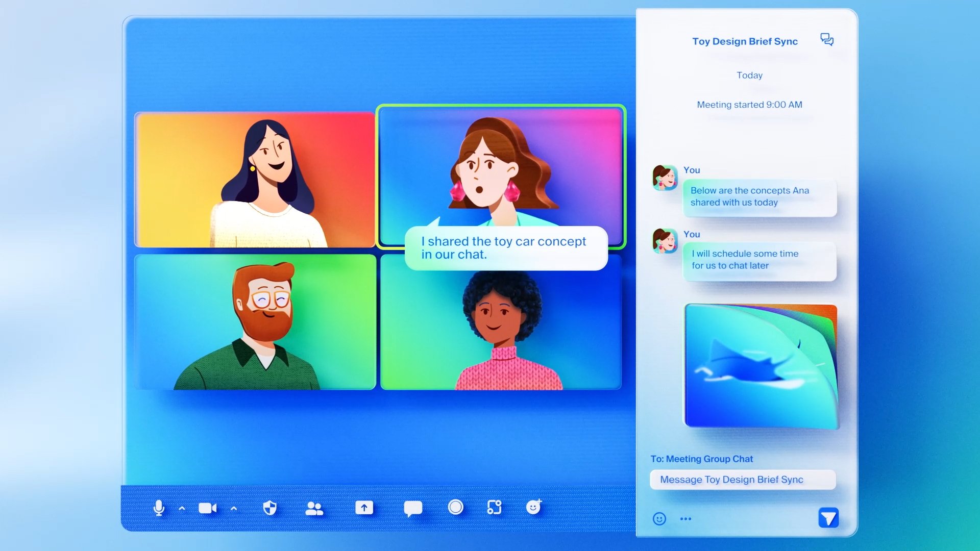Click the avatar beside the second You message
This screenshot has width=980, height=551.
pyautogui.click(x=665, y=241)
